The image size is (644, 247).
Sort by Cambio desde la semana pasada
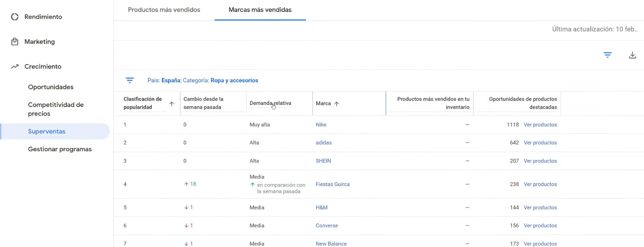click(203, 103)
